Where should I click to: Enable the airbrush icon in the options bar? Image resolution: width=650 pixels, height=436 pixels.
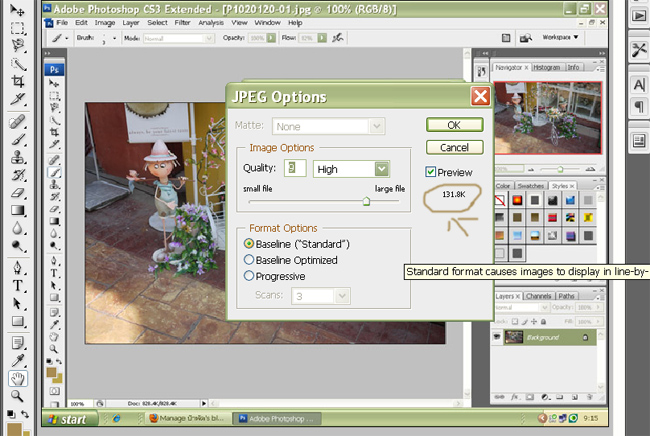[338, 38]
